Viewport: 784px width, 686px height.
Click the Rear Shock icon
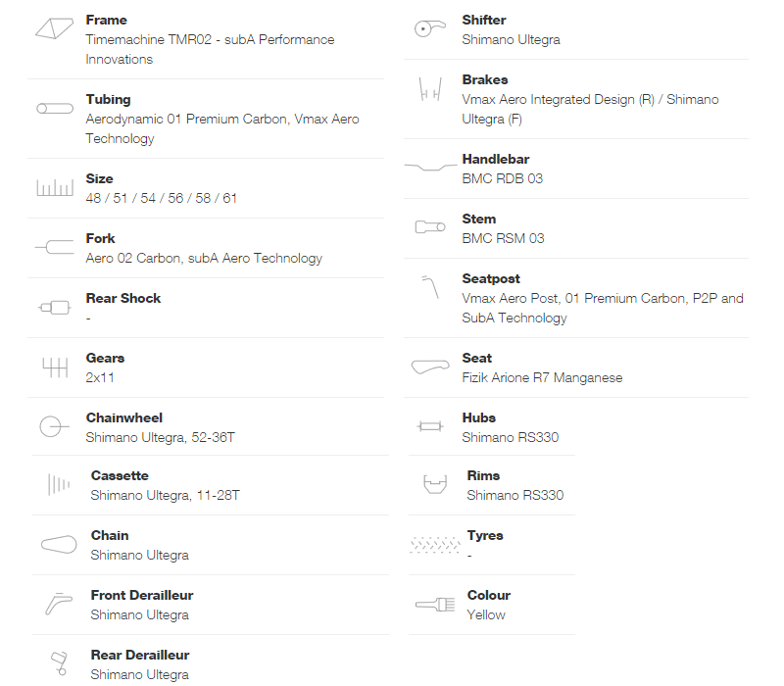55,307
